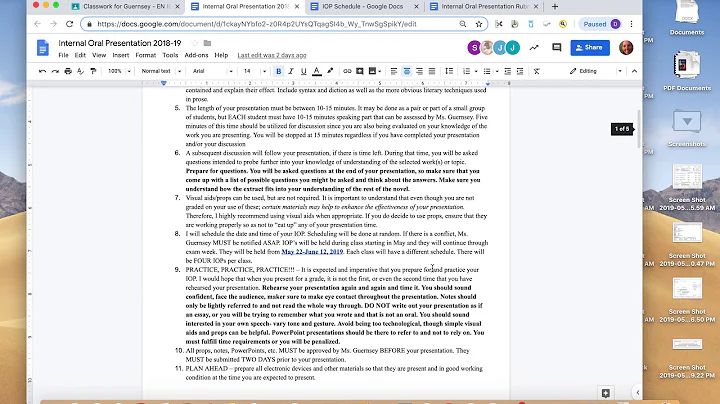Set right alignment
This screenshot has width=720, height=404.
(x=419, y=71)
